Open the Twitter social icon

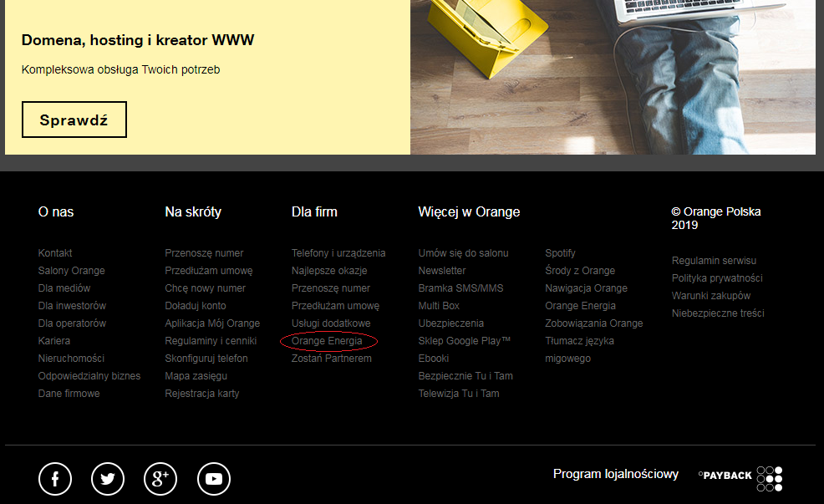click(108, 479)
